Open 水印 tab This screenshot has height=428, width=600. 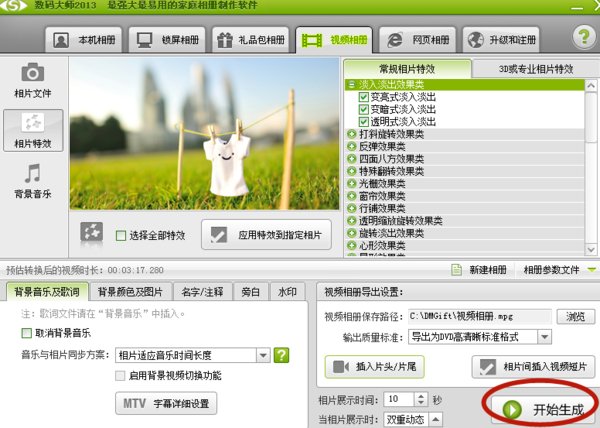point(287,292)
